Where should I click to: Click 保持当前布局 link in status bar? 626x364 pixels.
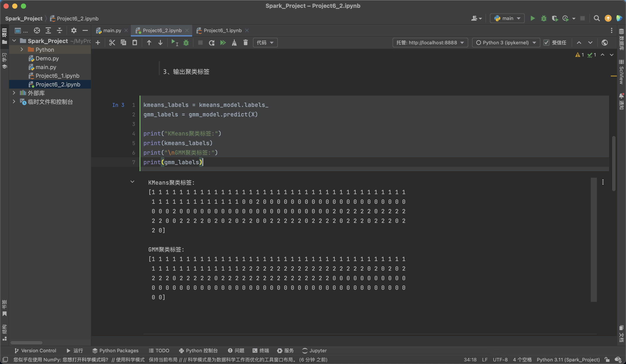(163, 359)
